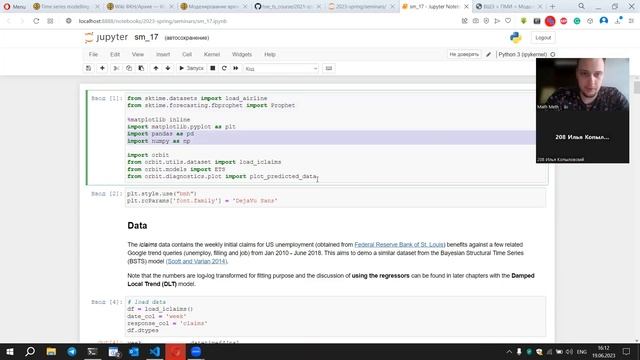Viewport: 640px width, 360px height.
Task: Copy selected cells in the Jupyter toolbar
Action: coord(129,68)
